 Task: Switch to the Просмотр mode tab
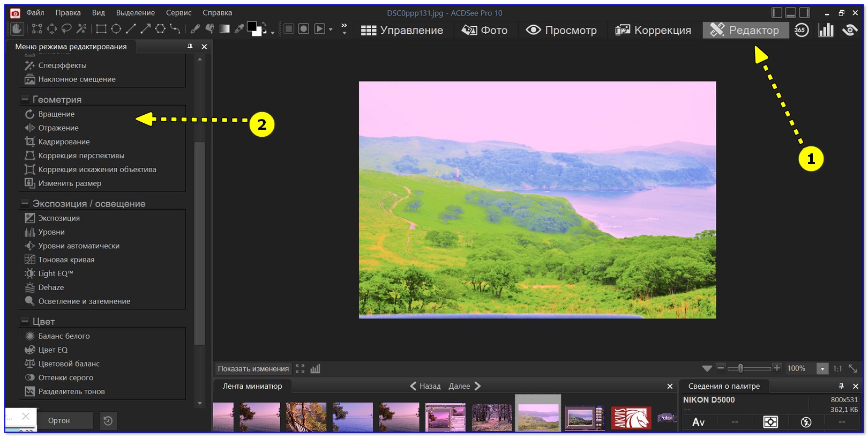562,30
